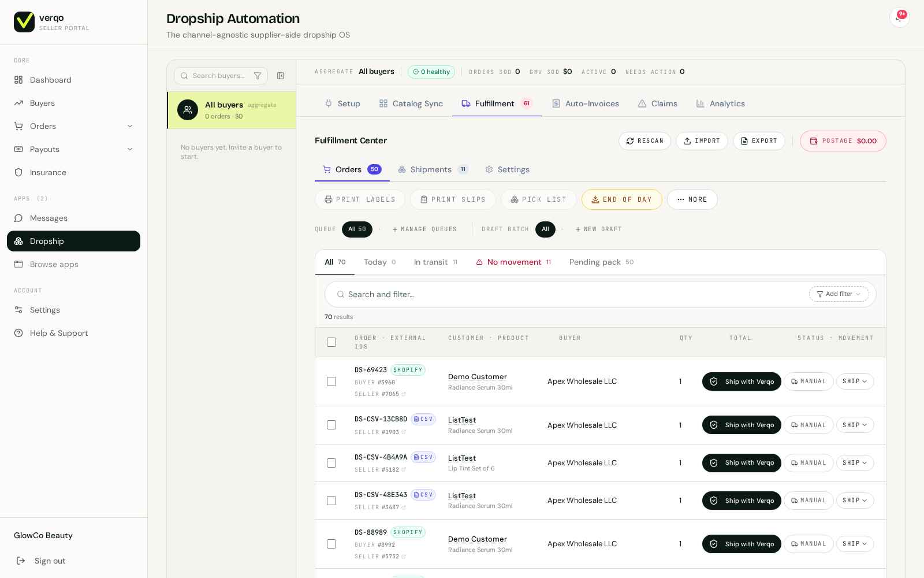Open external link icon beside seller #3487
The height and width of the screenshot is (578, 924).
404,507
